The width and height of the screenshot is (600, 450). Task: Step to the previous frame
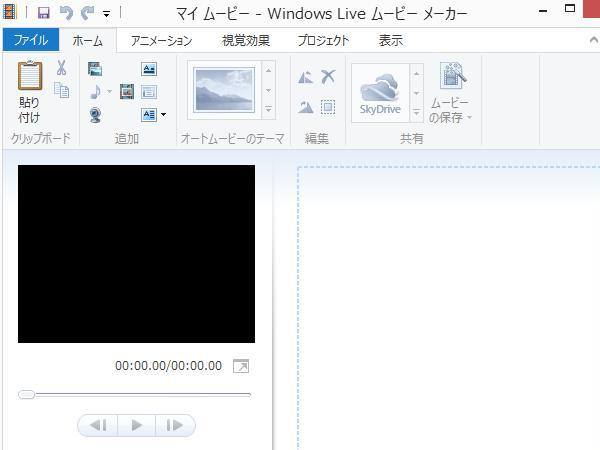pyautogui.click(x=98, y=425)
